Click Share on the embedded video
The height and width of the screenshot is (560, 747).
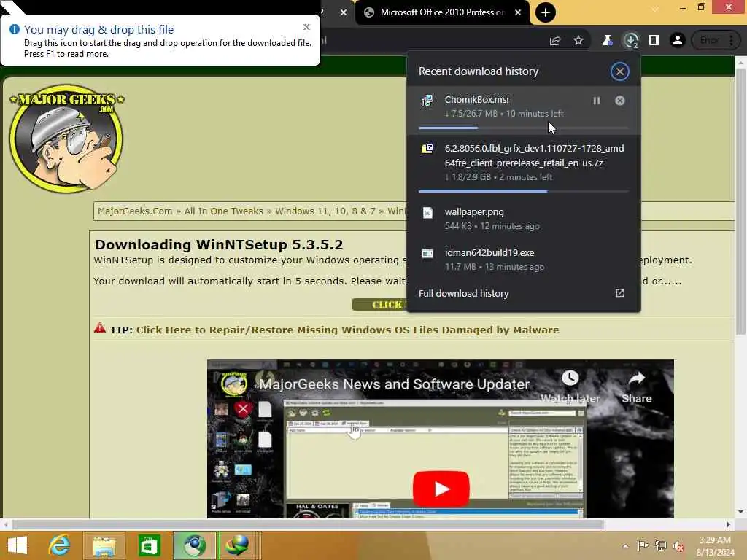(636, 386)
